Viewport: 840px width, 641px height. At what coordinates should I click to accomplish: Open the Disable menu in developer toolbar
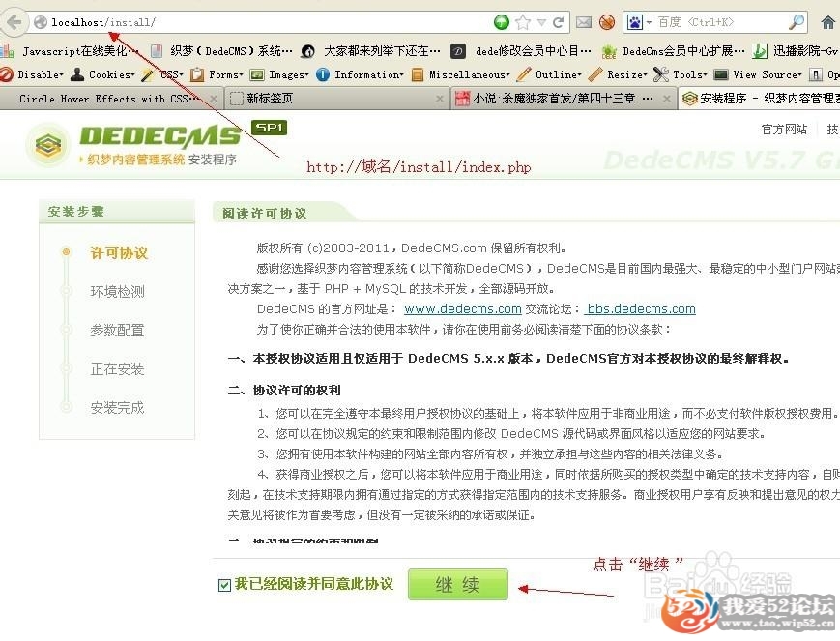coord(32,74)
